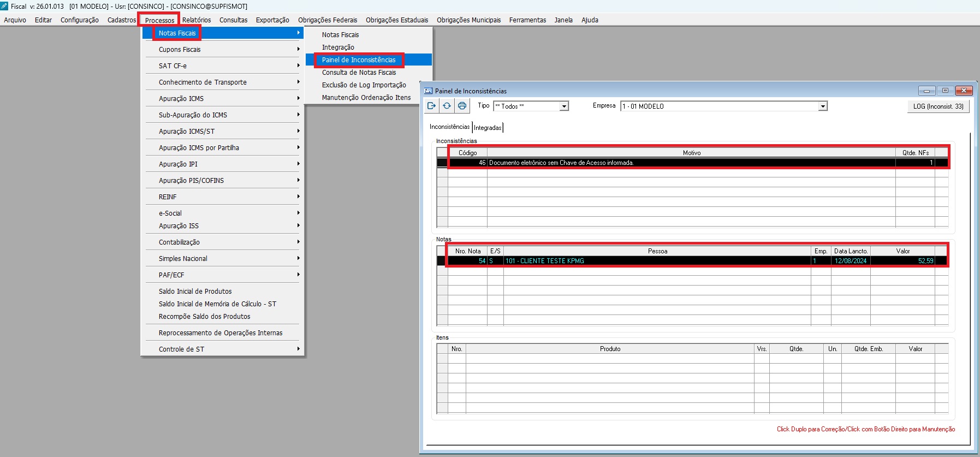Open the Obrigações Municipais menu
This screenshot has height=457, width=980.
[x=468, y=20]
